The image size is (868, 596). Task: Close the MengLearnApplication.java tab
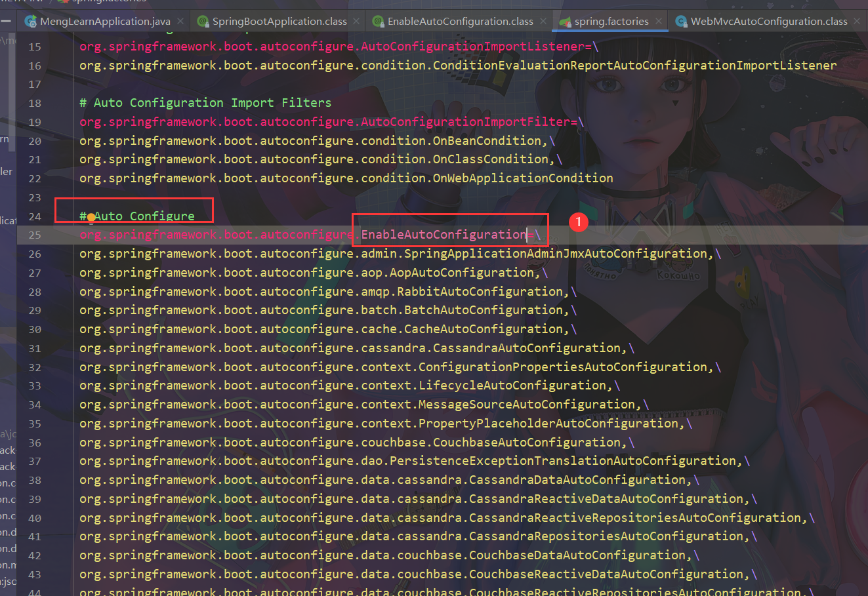click(x=180, y=22)
